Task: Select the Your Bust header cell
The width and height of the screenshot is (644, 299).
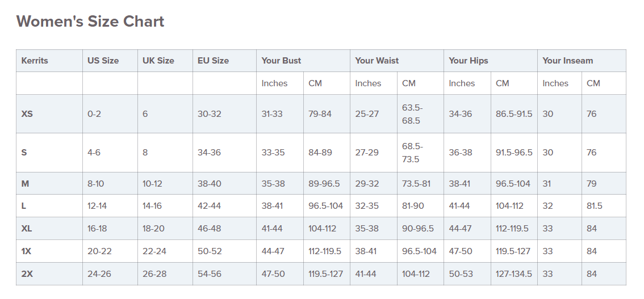Action: pos(281,61)
